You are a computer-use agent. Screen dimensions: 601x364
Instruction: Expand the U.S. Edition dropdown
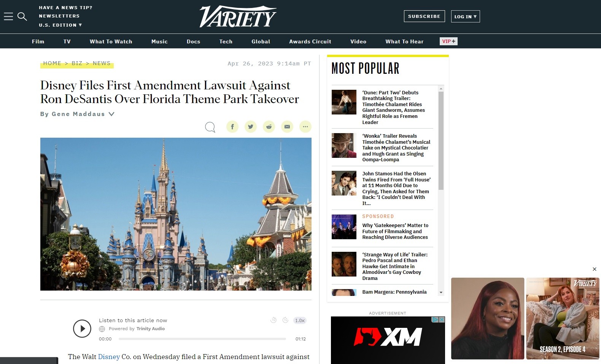click(x=60, y=25)
